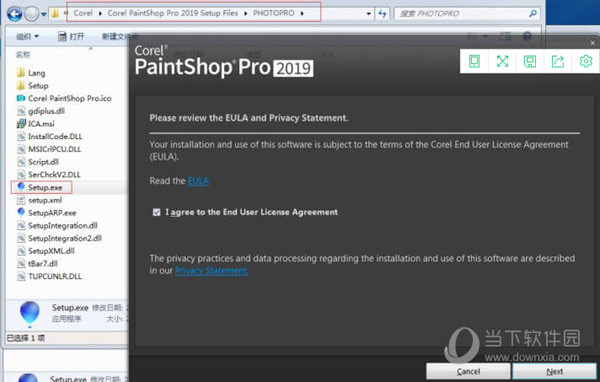This screenshot has width=600, height=382.
Task: Expand the address bar history dropdown
Action: click(x=368, y=14)
